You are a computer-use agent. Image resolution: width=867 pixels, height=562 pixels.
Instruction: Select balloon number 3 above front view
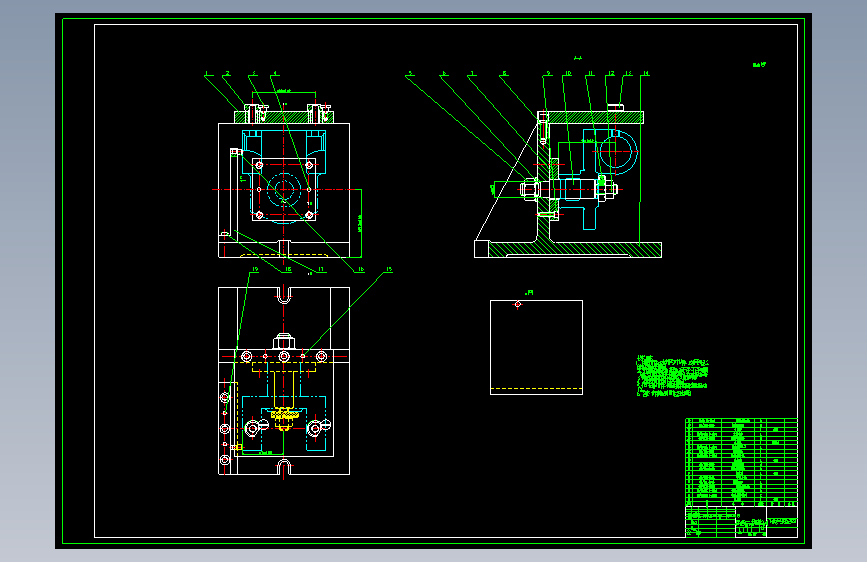click(254, 73)
